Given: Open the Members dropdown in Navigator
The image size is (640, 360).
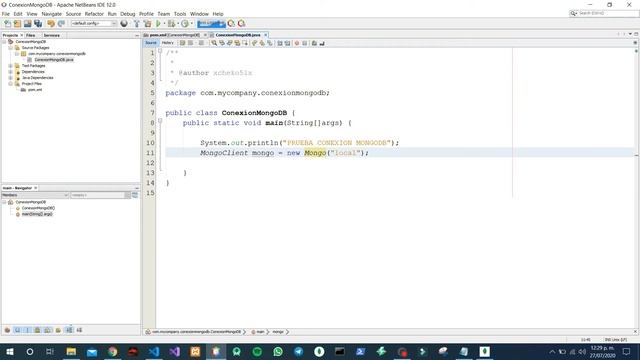Looking at the screenshot, I should [x=35, y=195].
